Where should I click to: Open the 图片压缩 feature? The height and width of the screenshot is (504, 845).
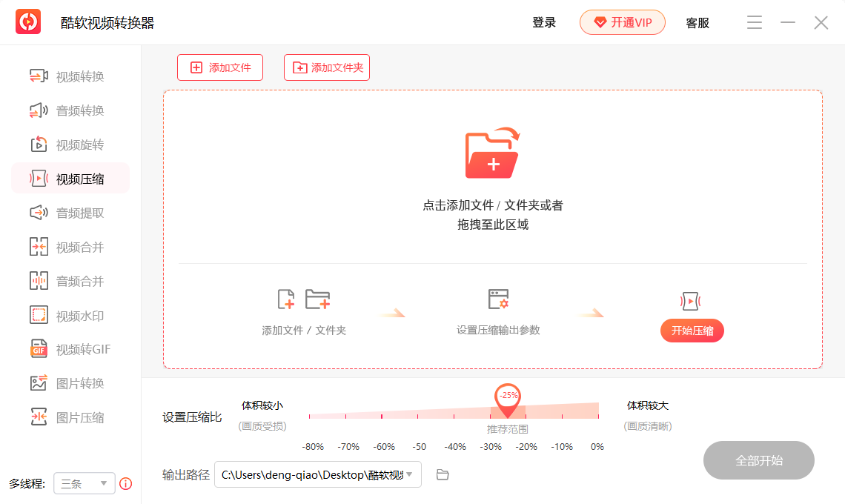click(72, 417)
